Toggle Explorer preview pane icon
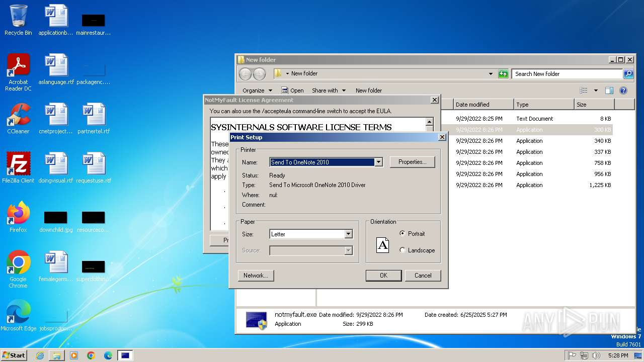Image resolution: width=644 pixels, height=362 pixels. [x=609, y=90]
